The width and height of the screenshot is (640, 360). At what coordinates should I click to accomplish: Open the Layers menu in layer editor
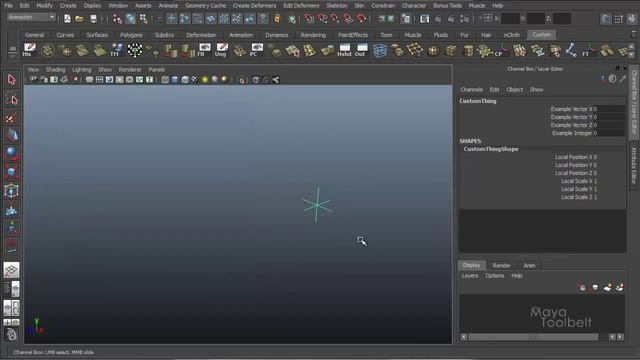point(469,276)
